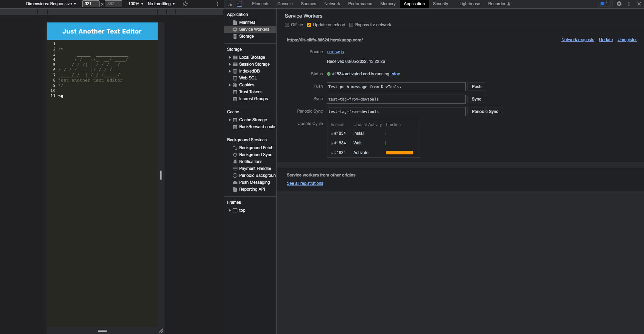644x334 pixels.
Task: Click the Update service worker link
Action: click(606, 40)
